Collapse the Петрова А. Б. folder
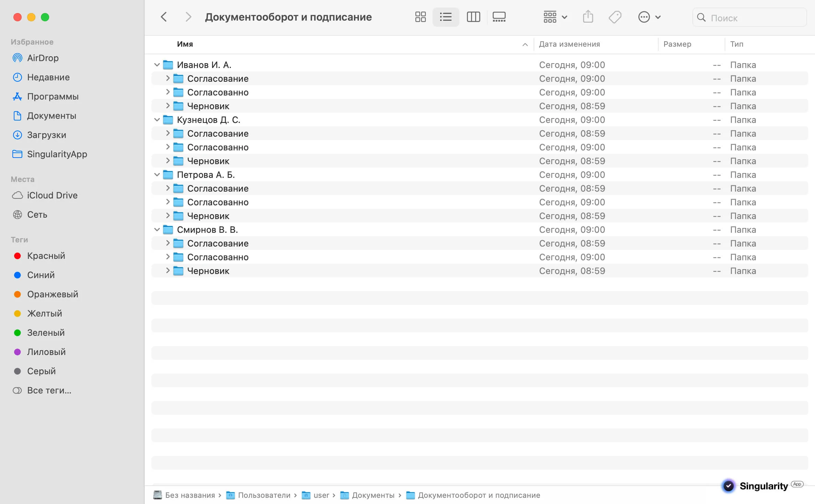 click(157, 174)
